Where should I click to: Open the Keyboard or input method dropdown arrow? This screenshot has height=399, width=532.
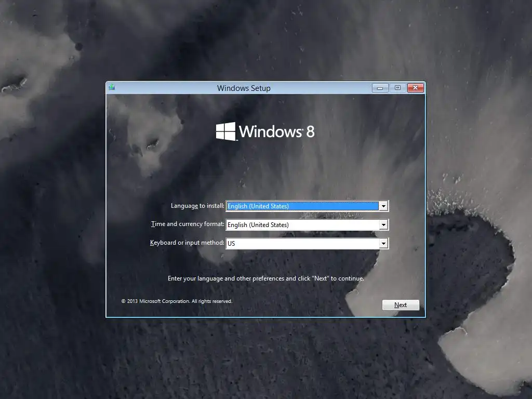(x=383, y=243)
